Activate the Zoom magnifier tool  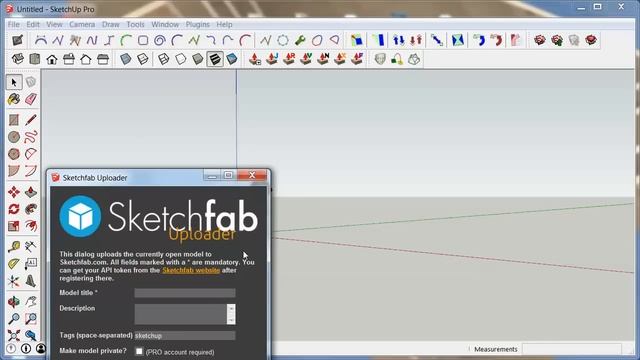tap(14, 319)
